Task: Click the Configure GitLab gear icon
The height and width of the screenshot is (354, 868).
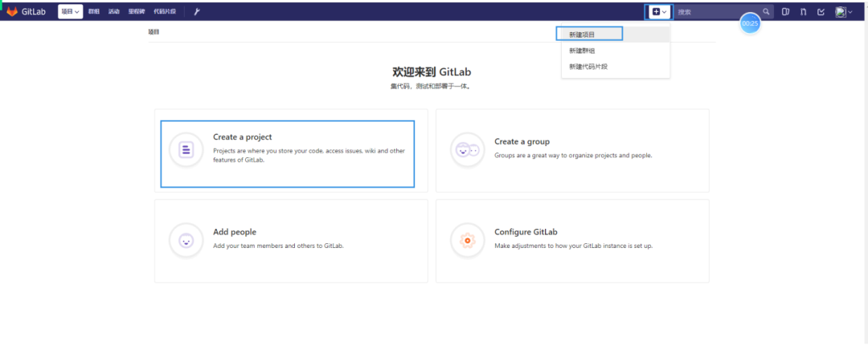Action: coord(467,240)
